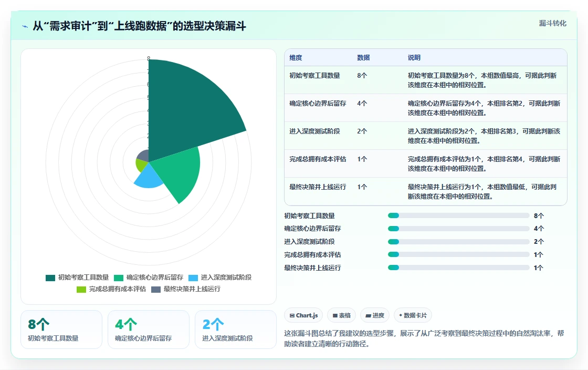
Task: Click the 2个 value in table
Action: 362,131
